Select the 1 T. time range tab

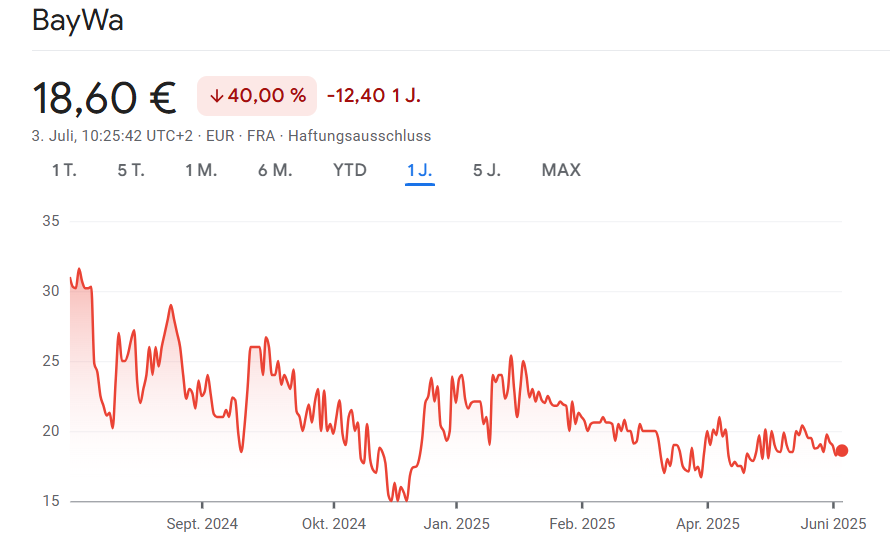coord(64,170)
